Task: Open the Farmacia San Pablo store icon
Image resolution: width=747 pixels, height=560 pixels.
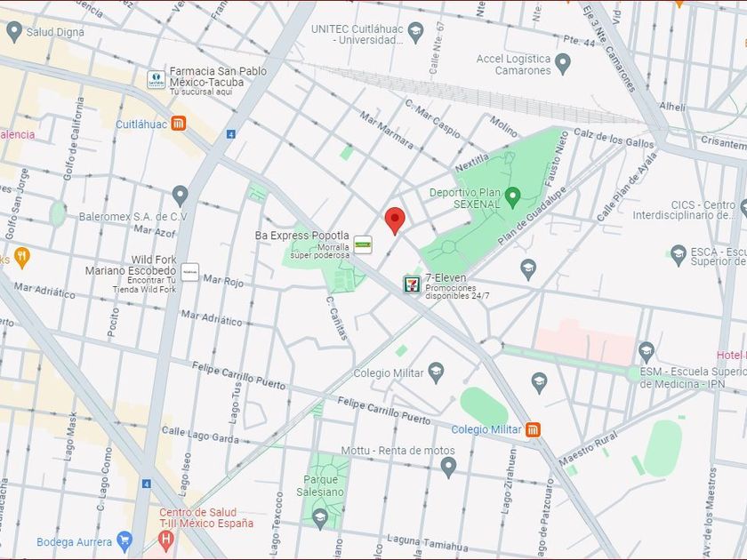Action: click(157, 80)
